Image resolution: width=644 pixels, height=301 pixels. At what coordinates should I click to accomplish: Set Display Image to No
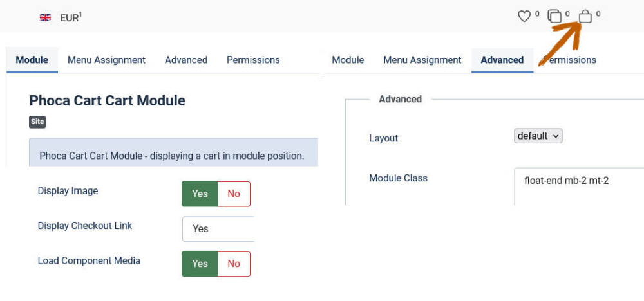point(234,194)
